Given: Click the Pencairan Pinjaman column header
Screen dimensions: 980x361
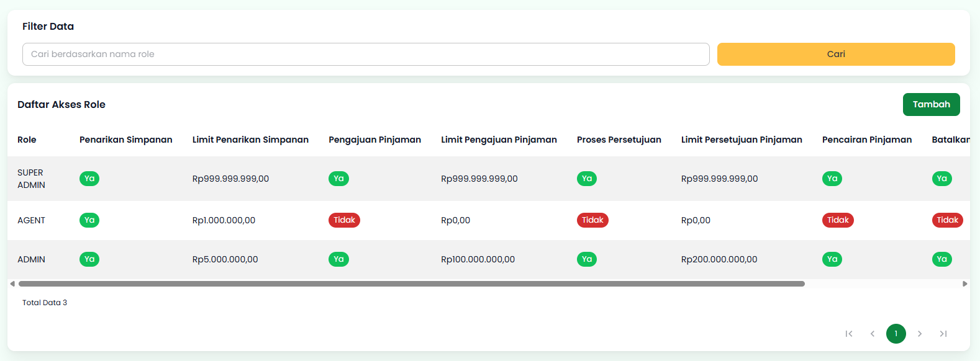Looking at the screenshot, I should pos(866,140).
